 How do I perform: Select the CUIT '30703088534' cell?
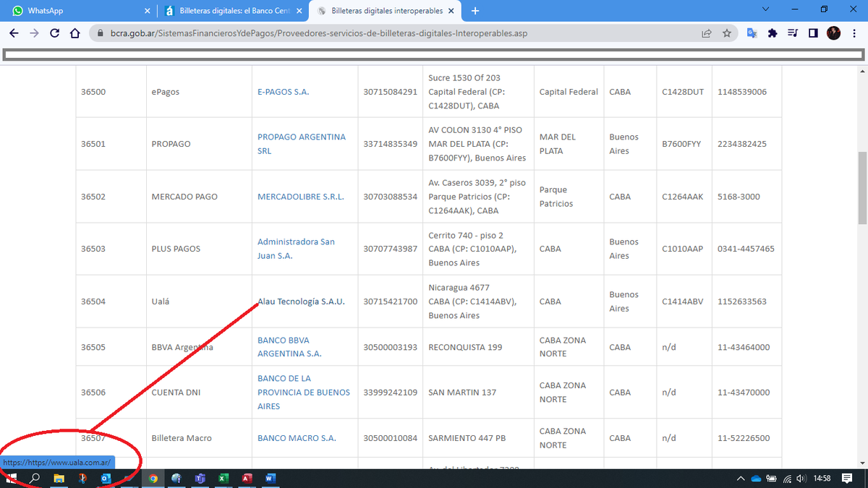click(391, 197)
